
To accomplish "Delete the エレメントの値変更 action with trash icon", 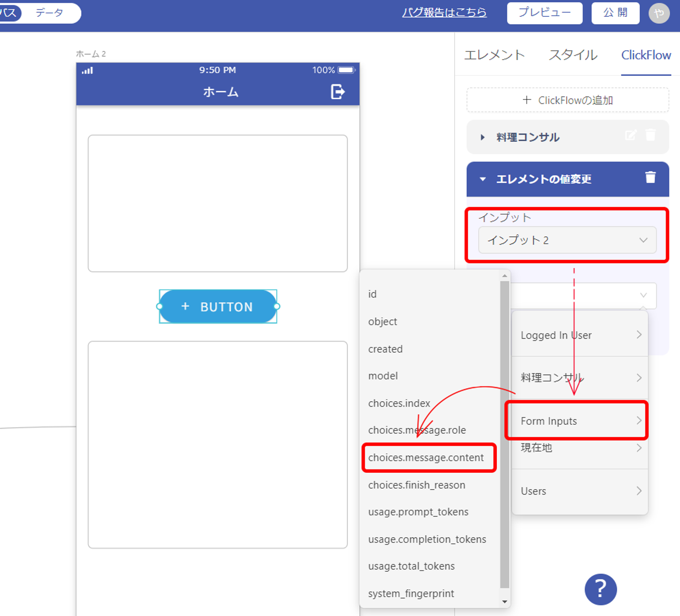I will pos(650,177).
